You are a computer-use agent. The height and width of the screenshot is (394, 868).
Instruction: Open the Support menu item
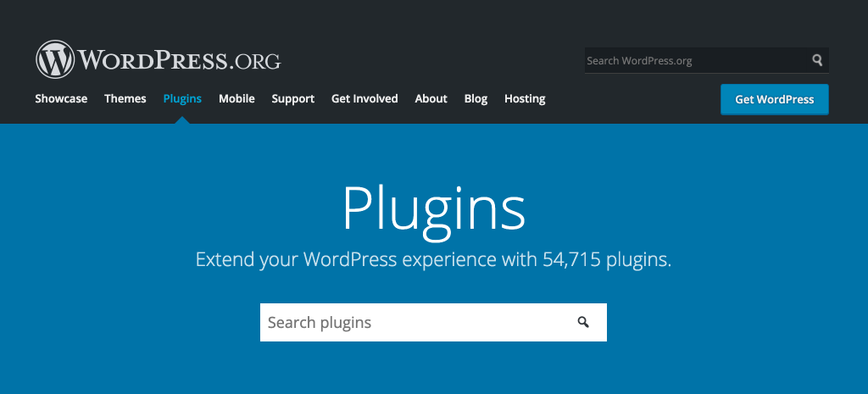[292, 99]
